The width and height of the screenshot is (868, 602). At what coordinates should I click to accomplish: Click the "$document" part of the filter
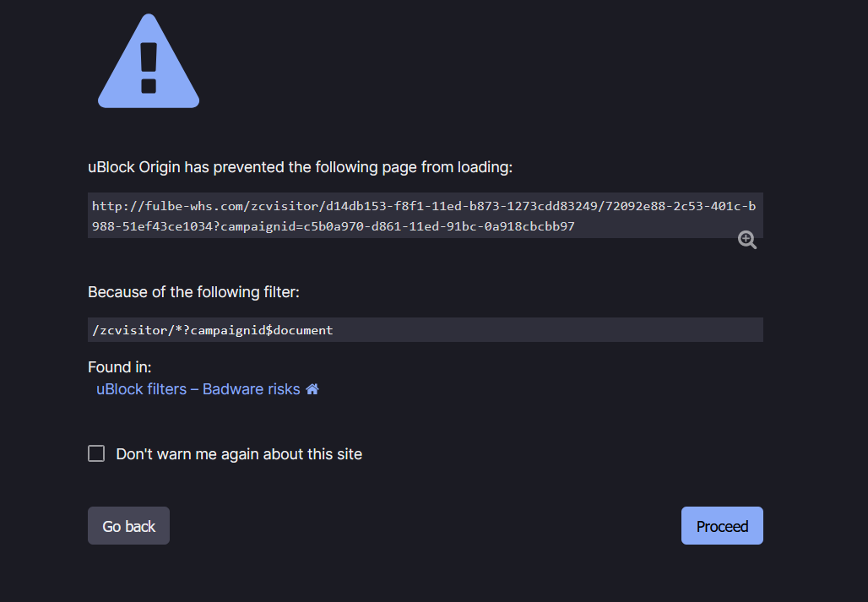[300, 330]
